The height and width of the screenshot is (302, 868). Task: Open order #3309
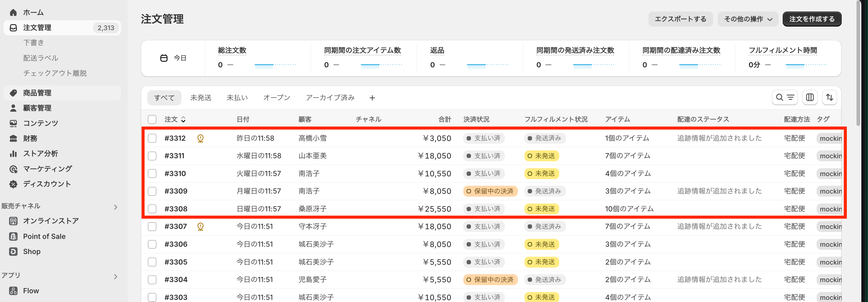pyautogui.click(x=176, y=191)
